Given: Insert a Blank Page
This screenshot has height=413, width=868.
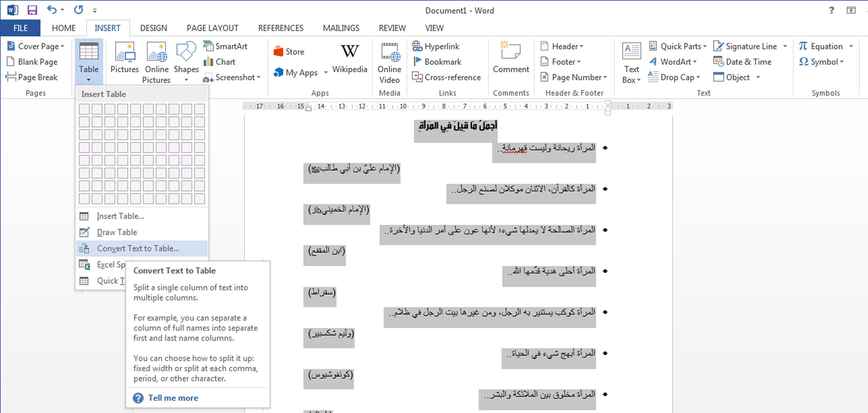Looking at the screenshot, I should [32, 62].
